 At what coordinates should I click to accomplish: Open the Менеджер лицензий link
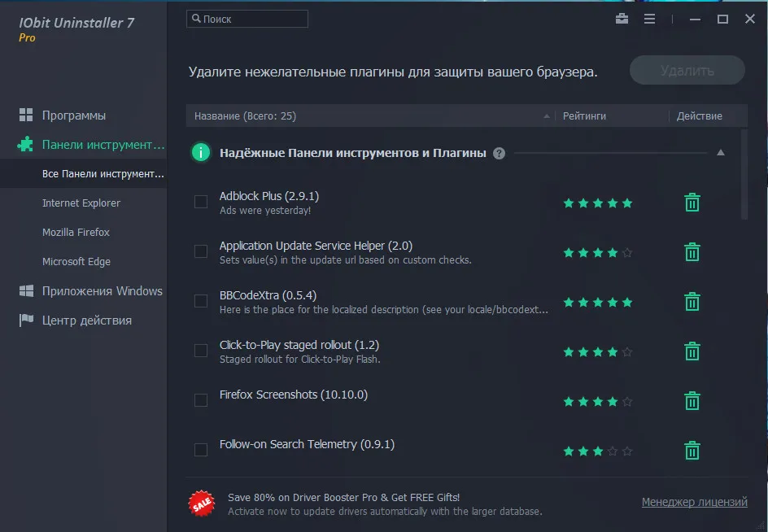coord(695,502)
